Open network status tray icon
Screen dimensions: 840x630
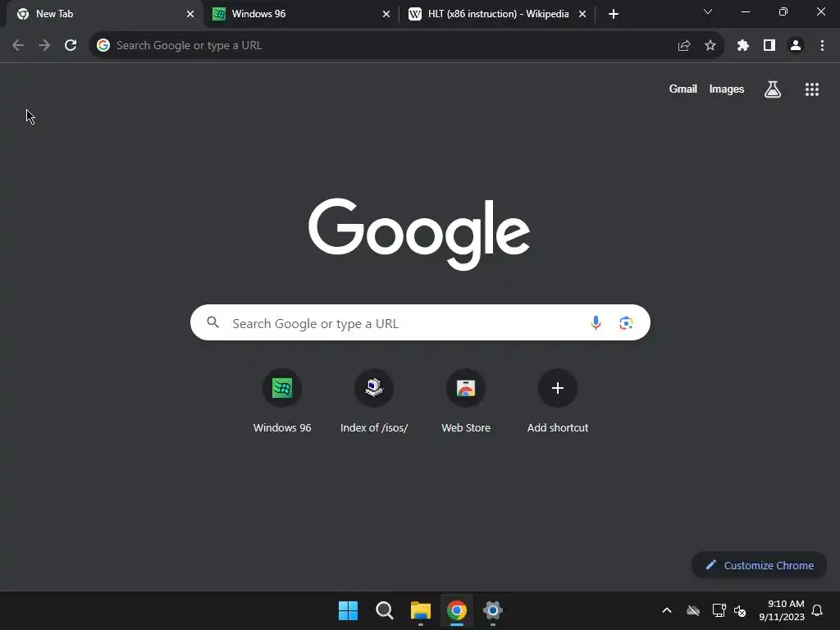point(719,610)
